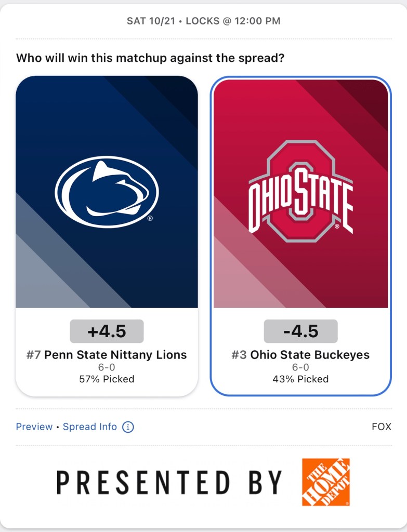Image resolution: width=407 pixels, height=532 pixels.
Task: Pick the #3 Ohio State Buckeyes name
Action: click(300, 355)
